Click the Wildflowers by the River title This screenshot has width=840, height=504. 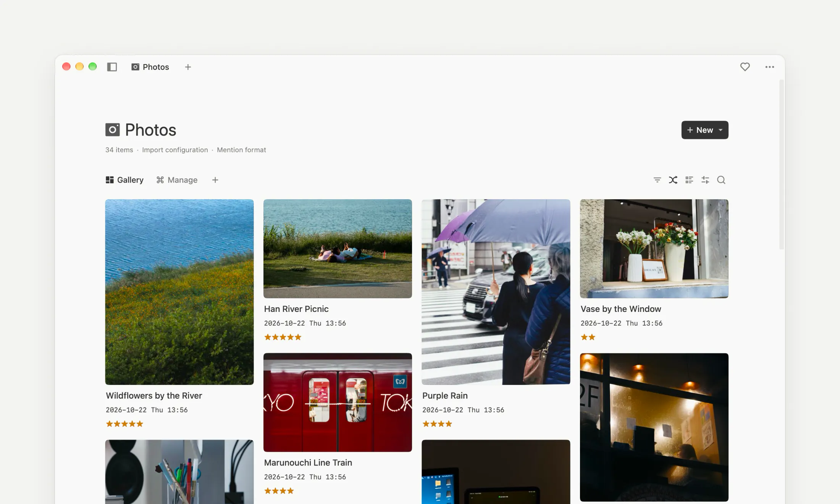[x=154, y=396]
